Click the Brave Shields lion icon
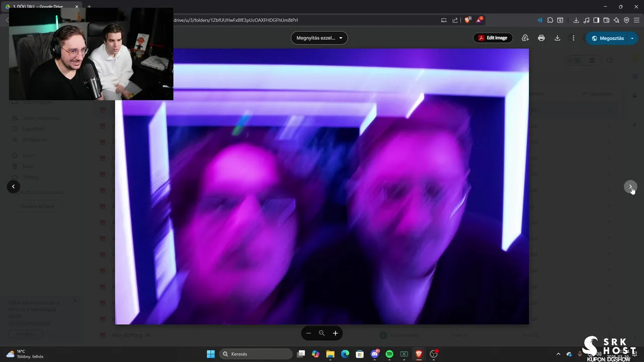644x362 pixels. point(468,20)
